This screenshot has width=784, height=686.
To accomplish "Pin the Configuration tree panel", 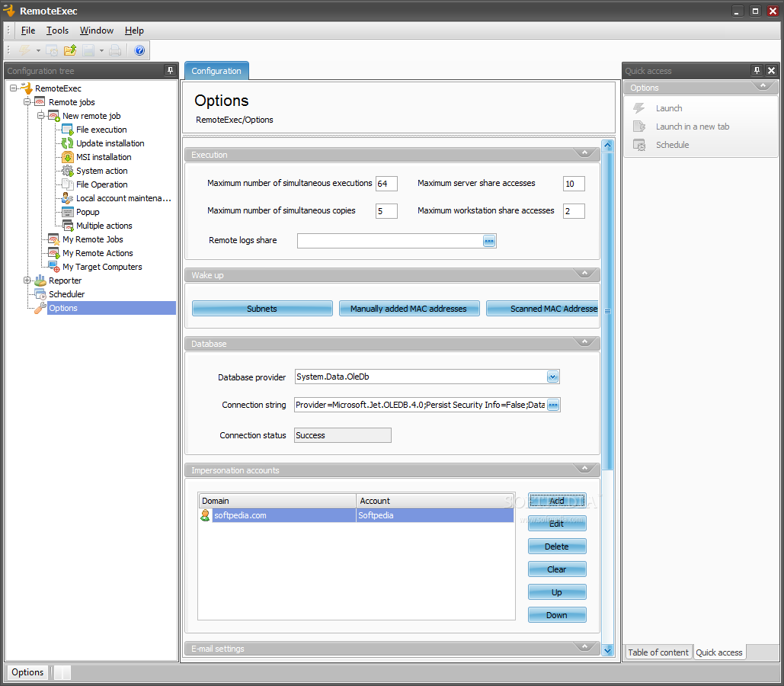I will (170, 71).
